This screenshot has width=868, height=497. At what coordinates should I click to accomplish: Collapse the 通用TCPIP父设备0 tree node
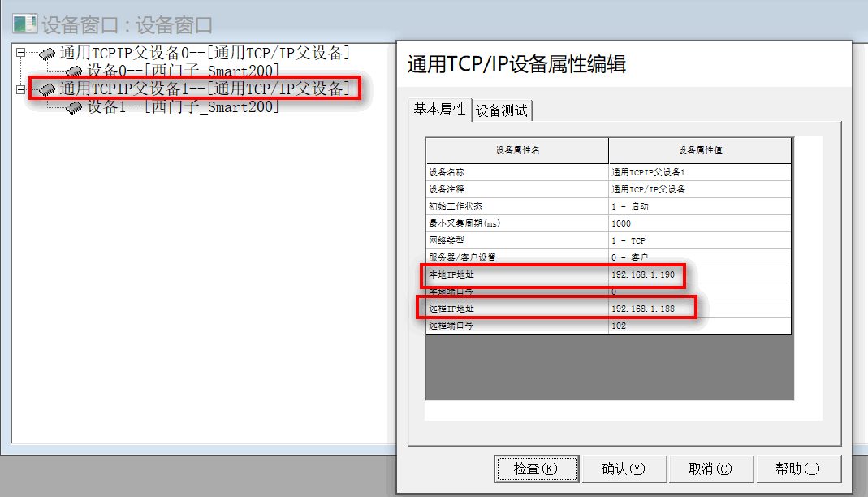pos(20,54)
